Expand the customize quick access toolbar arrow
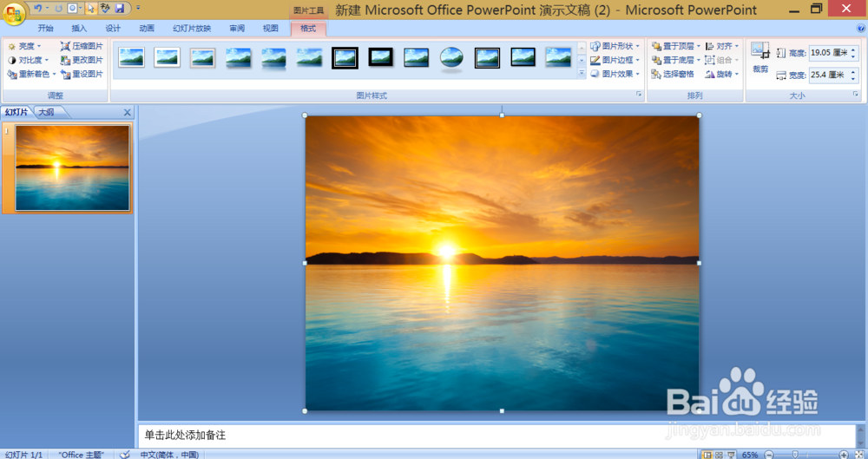The image size is (868, 459). (x=138, y=9)
